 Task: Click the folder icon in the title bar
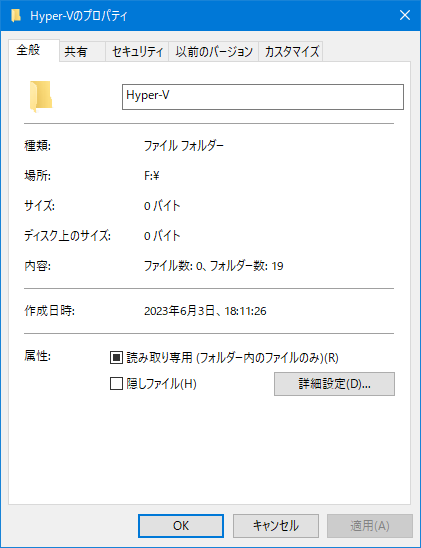[x=16, y=16]
